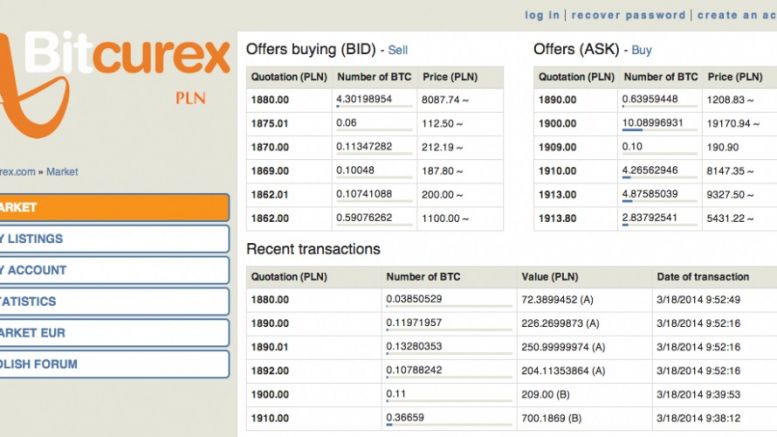777x437 pixels.
Task: Click ASK quotation 1900.00 in the offers table
Action: click(557, 124)
